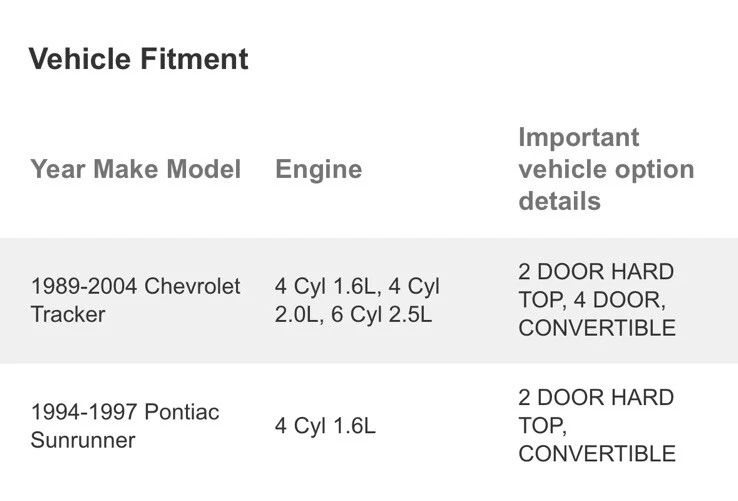Click 4 Cyl 1.6L in the Chevrolet row

(x=325, y=286)
